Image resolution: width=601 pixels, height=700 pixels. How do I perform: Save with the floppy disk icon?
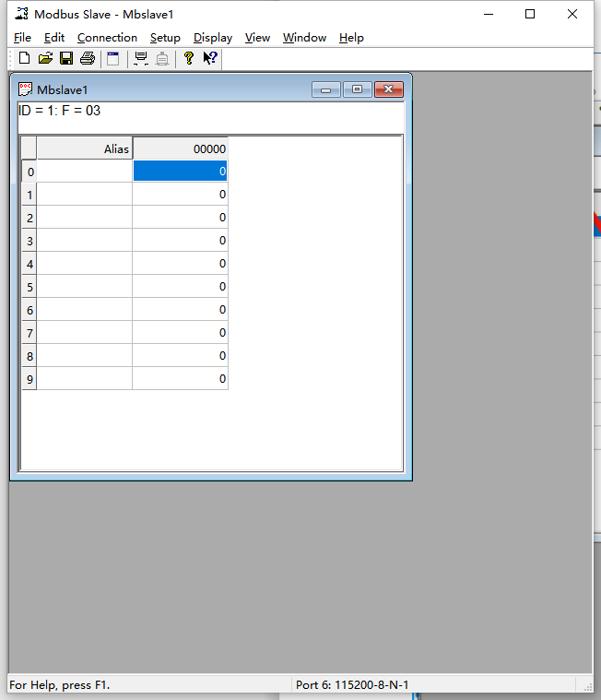pos(66,58)
